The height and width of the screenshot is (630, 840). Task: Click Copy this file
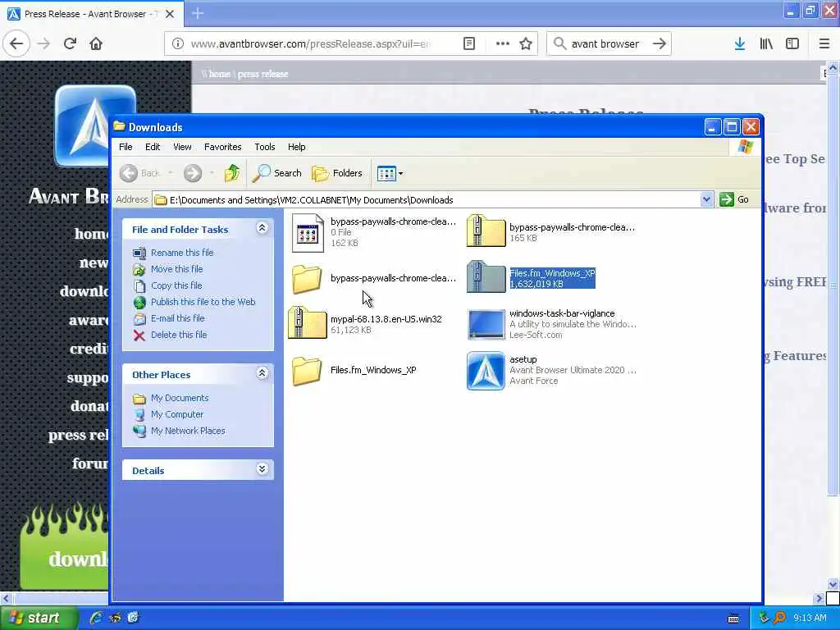[x=176, y=285]
